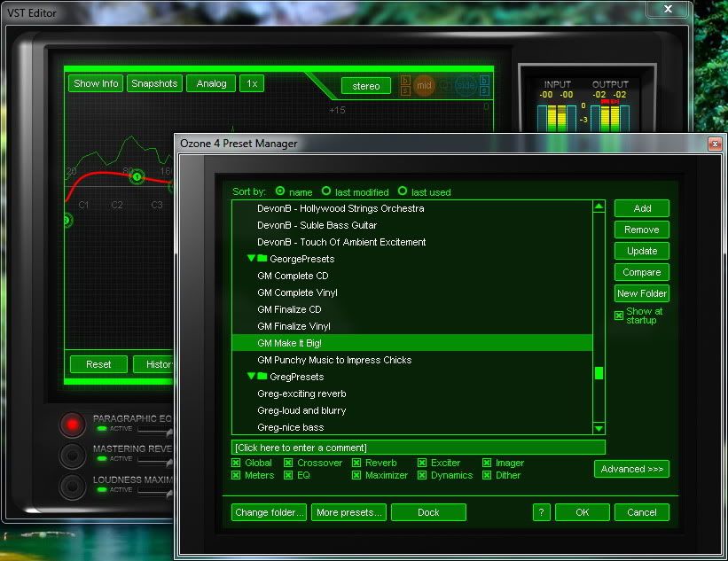
Task: Create a New Folder
Action: click(642, 293)
